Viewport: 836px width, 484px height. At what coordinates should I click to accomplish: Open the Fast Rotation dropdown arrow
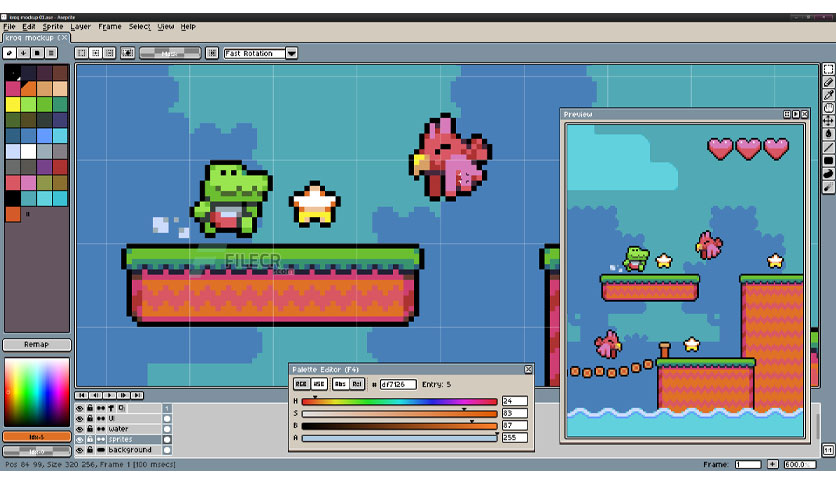tap(291, 53)
